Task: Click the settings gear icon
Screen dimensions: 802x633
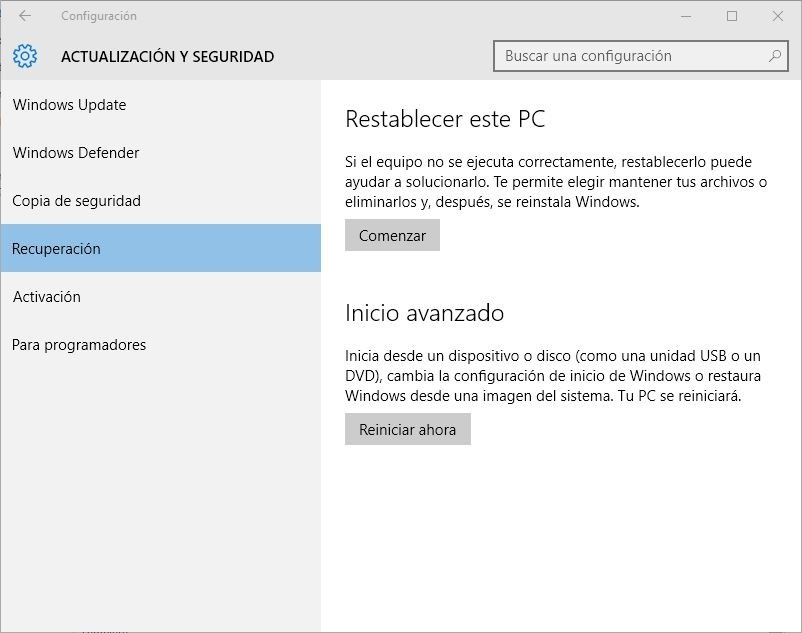Action: point(25,56)
